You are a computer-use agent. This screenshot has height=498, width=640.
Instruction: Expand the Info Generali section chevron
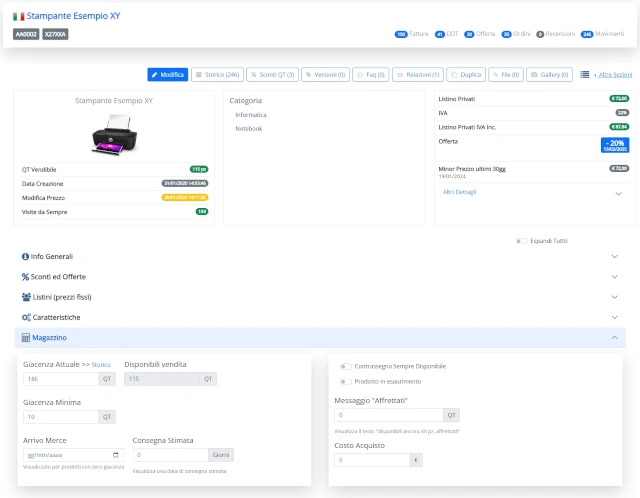click(x=614, y=256)
